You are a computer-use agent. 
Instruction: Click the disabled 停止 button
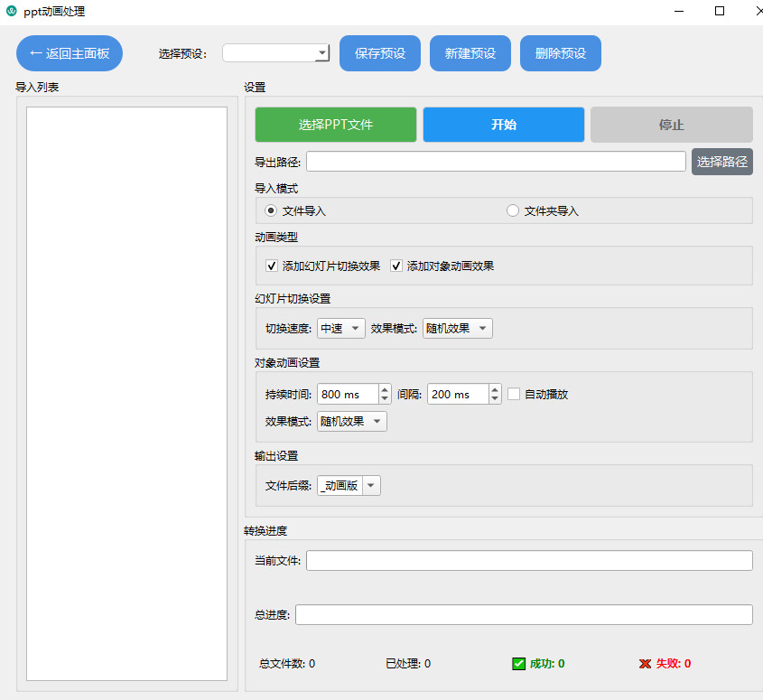click(671, 124)
